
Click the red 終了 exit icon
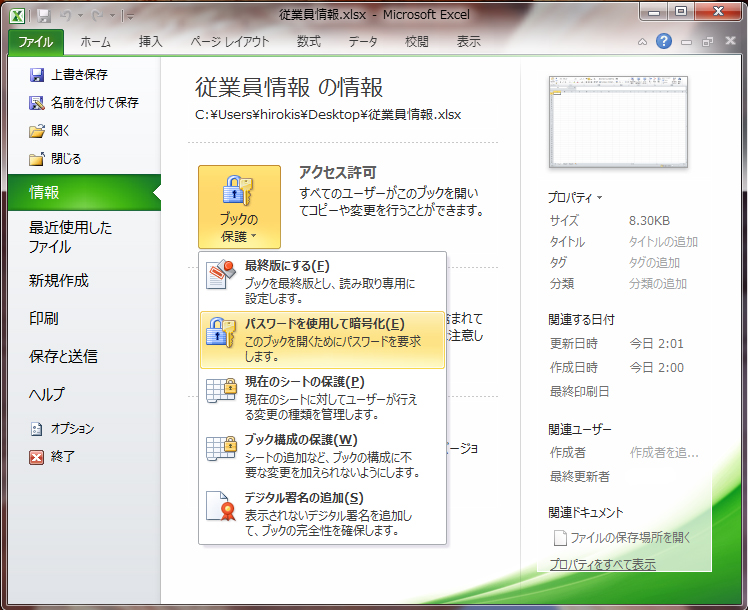(x=37, y=457)
